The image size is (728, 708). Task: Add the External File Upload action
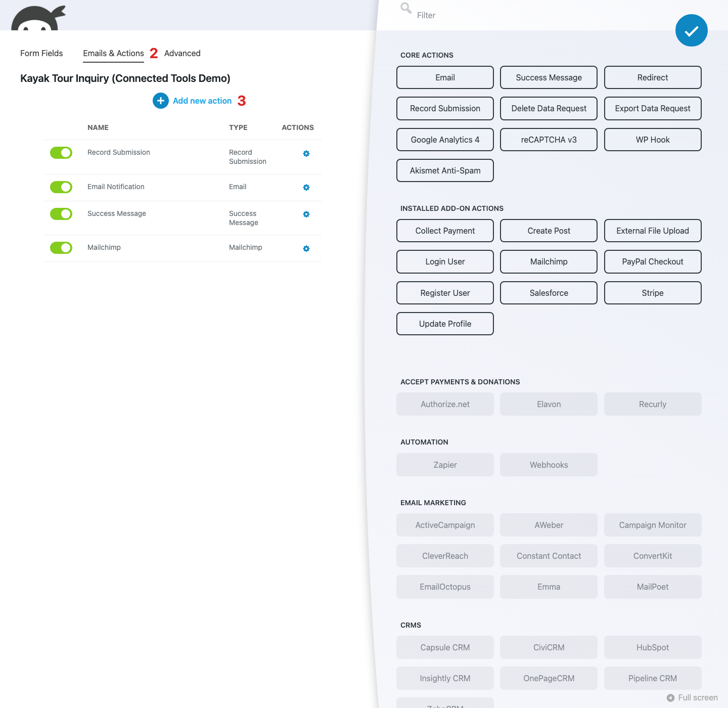coord(653,231)
